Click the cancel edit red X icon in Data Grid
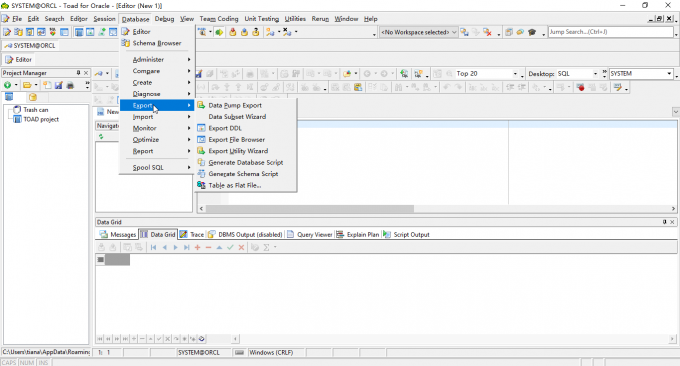This screenshot has width=680, height=366. 242,247
